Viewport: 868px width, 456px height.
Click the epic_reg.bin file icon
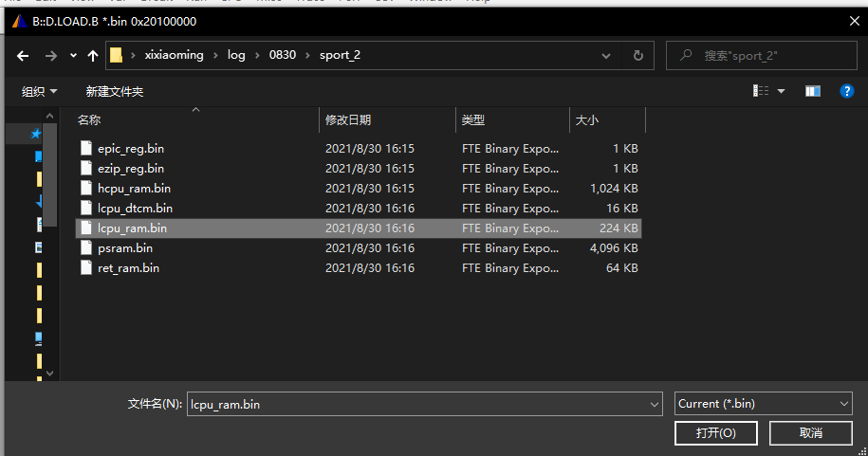click(x=86, y=149)
